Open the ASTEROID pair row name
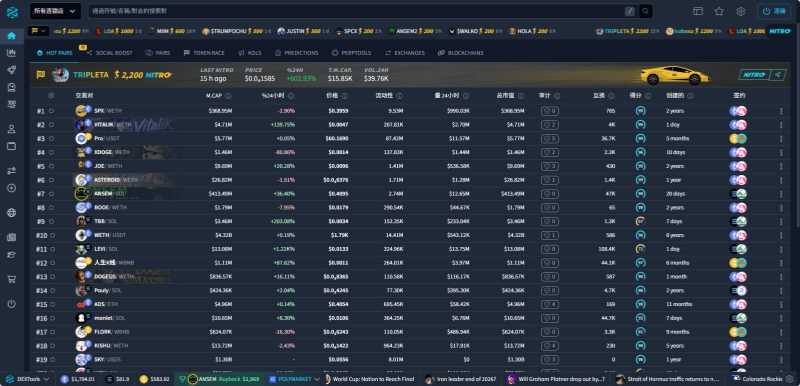This screenshot has width=800, height=386. (106, 180)
